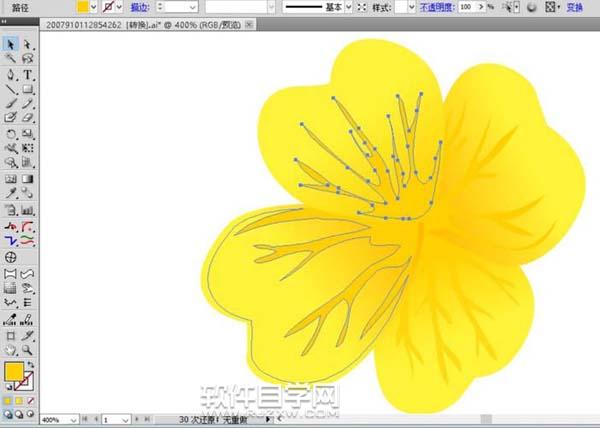Select the Zoom magnifier tool
This screenshot has height=428, width=600.
click(x=28, y=351)
